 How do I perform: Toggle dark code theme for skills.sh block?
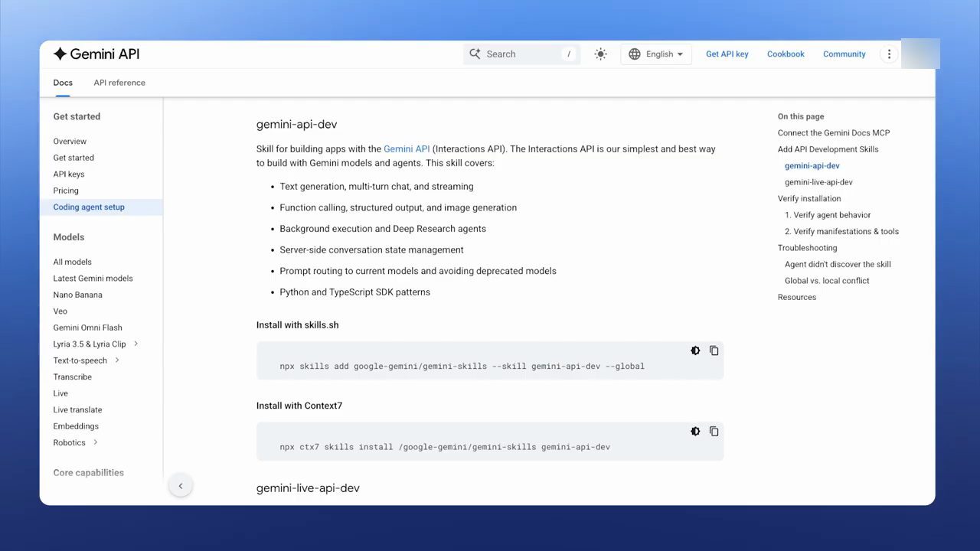tap(695, 350)
